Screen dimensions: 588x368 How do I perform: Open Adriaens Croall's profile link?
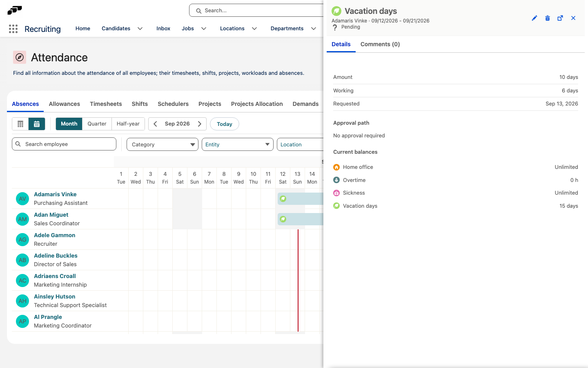[x=55, y=276]
